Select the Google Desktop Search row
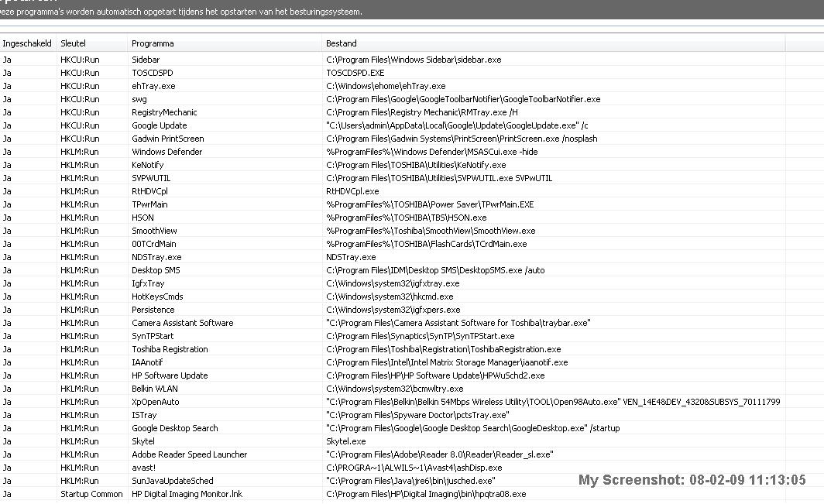824x504 pixels. click(x=174, y=428)
